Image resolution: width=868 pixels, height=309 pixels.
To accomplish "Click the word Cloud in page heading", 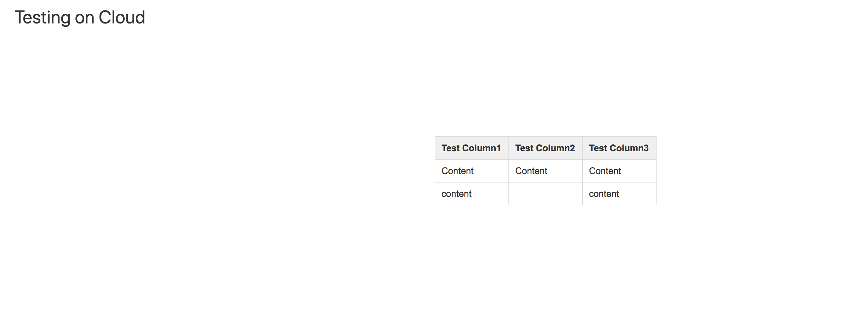I will [x=122, y=17].
